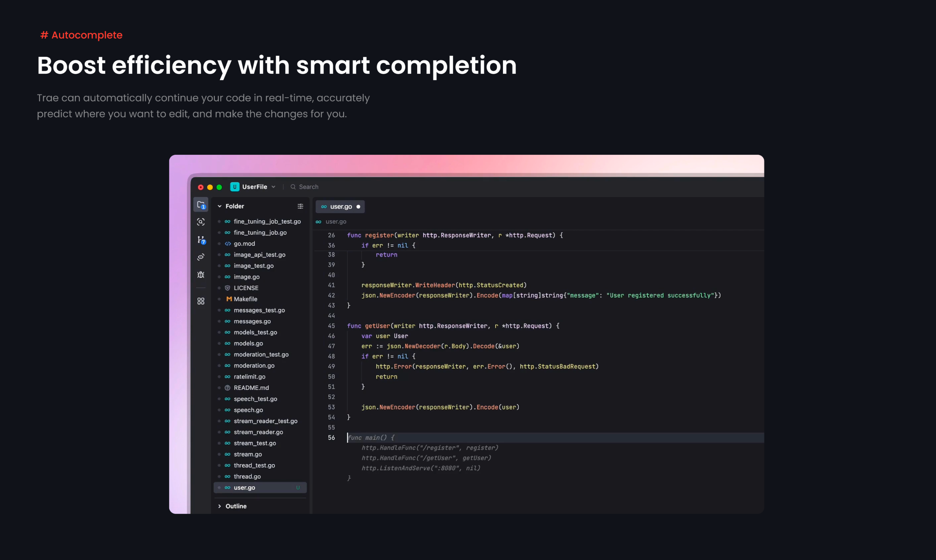Click the eye preview icon in the sidebar
Image resolution: width=936 pixels, height=560 pixels.
coord(201,257)
